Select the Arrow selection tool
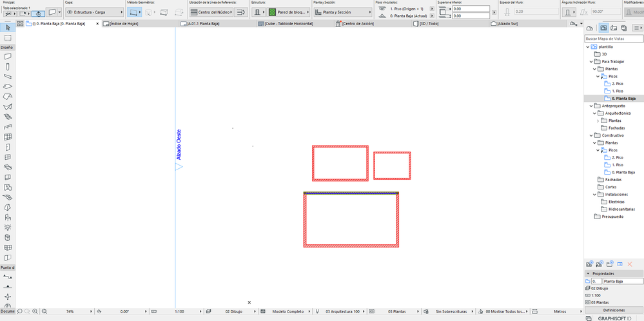644x321 pixels. coord(8,28)
